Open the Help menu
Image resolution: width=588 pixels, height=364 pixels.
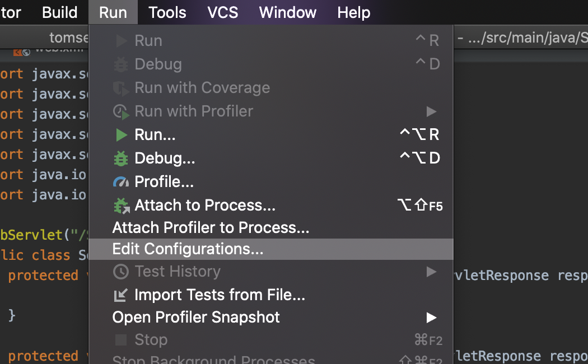353,12
